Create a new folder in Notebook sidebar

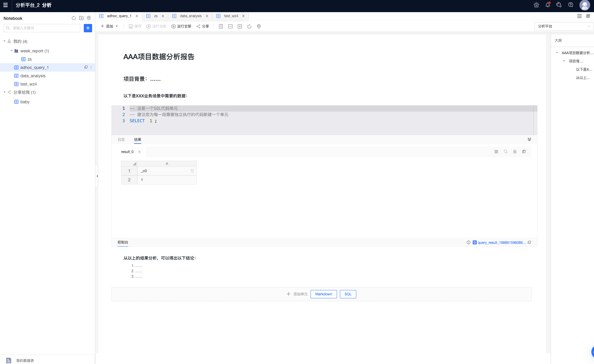(82, 18)
